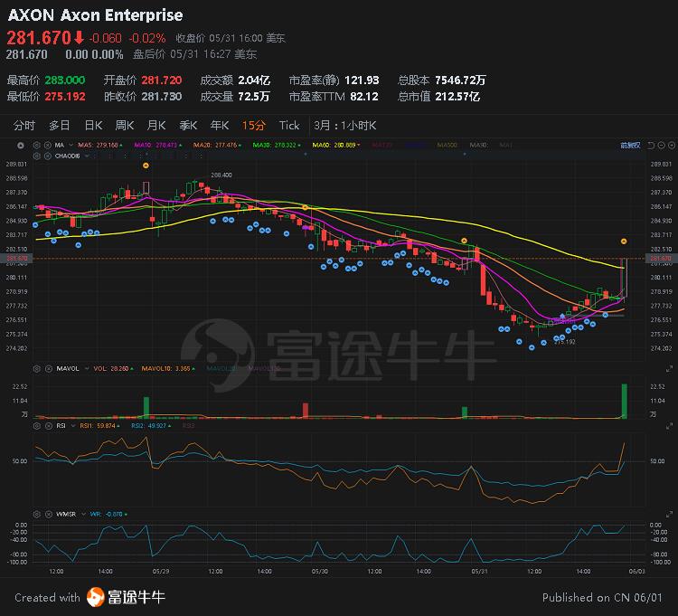The width and height of the screenshot is (678, 616).
Task: Open the 前复权 adjustment dropdown
Action: [630, 146]
